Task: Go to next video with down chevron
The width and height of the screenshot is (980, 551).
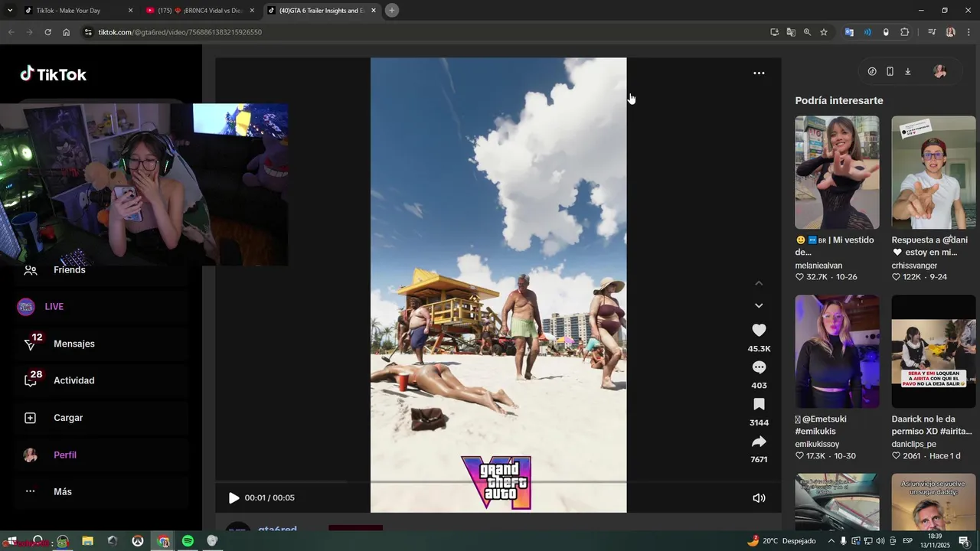Action: (x=759, y=305)
